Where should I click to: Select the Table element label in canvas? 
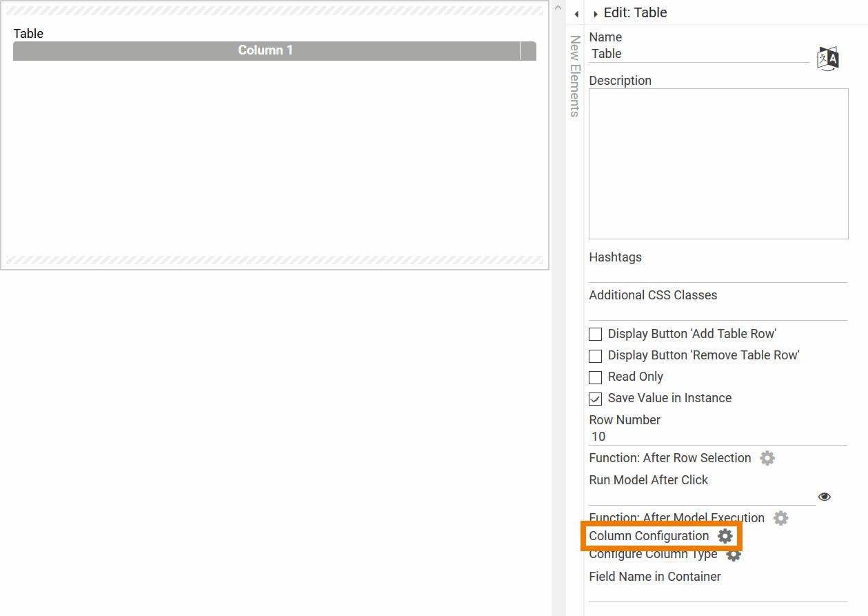[28, 33]
